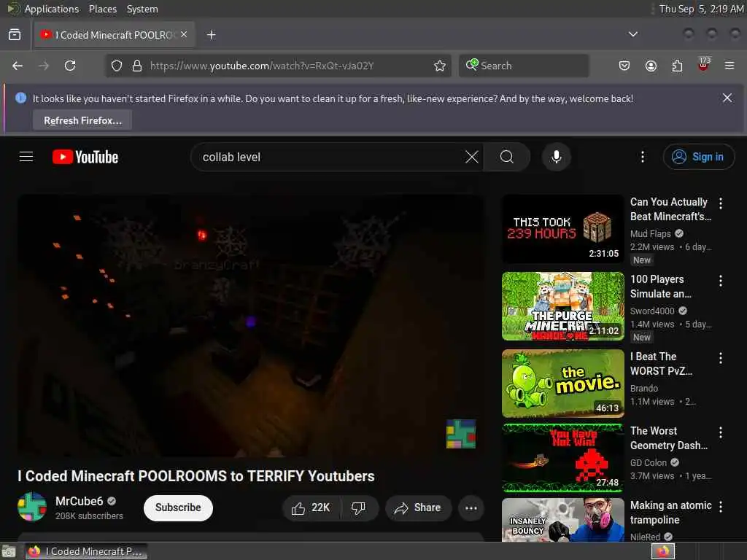Bookmark this page with the star icon
Screen dimensions: 747x560
440,66
